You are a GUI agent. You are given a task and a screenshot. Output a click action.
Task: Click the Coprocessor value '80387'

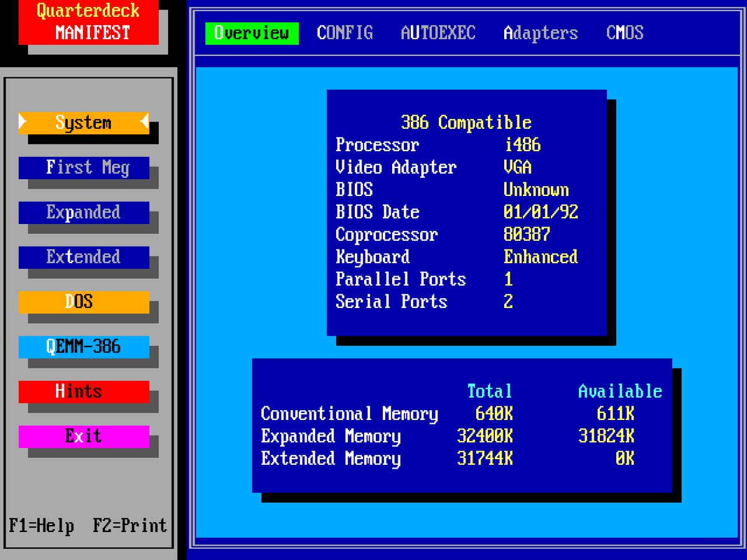pyautogui.click(x=527, y=235)
